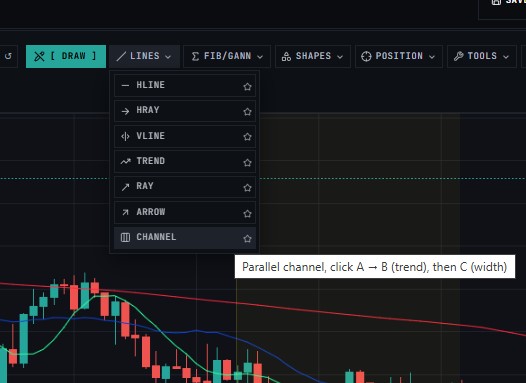The width and height of the screenshot is (526, 383).
Task: Click the shapes icon beside SHAPES label
Action: tap(286, 56)
